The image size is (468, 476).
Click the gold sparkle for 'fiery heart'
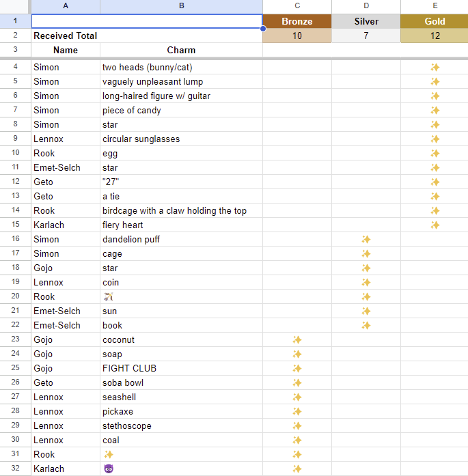[435, 225]
